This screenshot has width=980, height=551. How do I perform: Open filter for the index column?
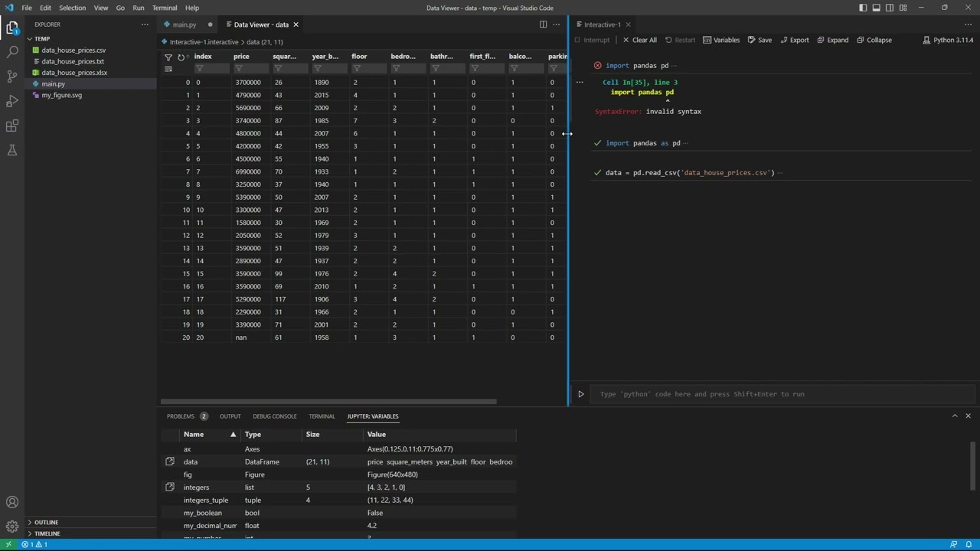click(x=199, y=69)
